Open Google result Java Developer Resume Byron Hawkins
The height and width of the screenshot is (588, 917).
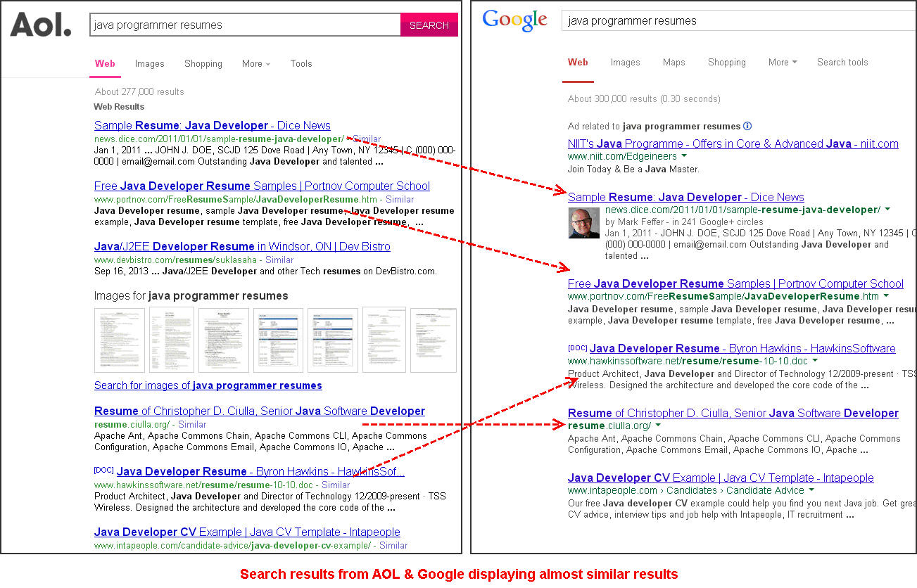[742, 348]
